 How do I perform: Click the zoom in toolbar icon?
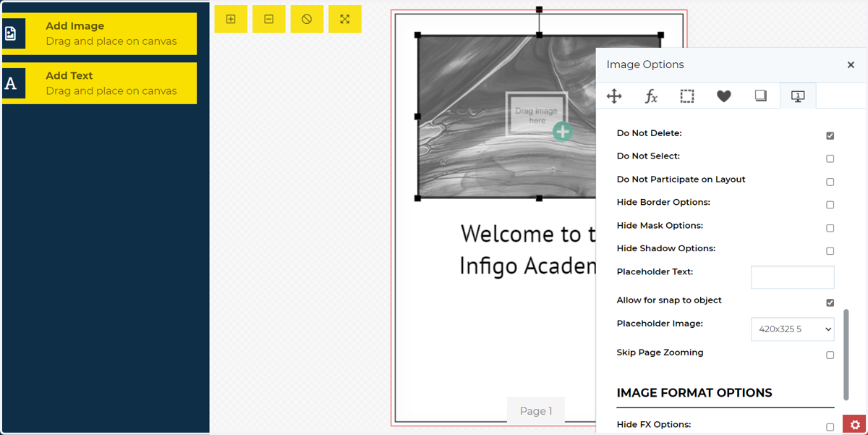tap(231, 20)
